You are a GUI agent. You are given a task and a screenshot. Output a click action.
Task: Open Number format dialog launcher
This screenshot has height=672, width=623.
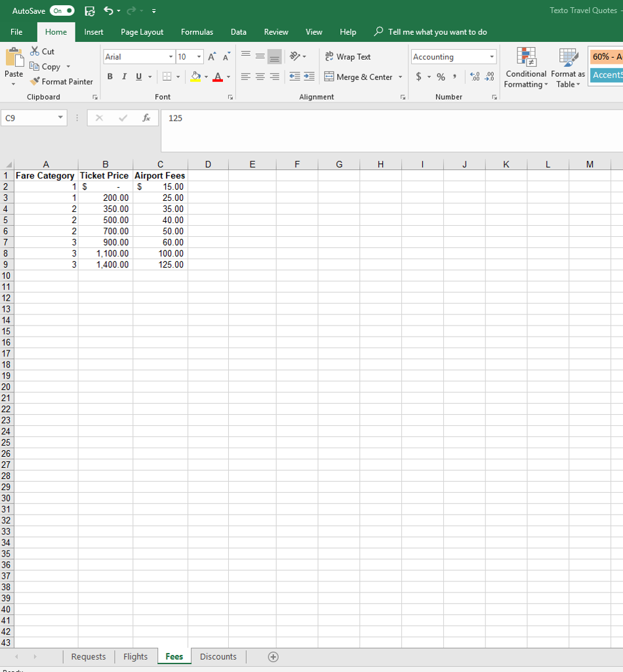point(494,97)
